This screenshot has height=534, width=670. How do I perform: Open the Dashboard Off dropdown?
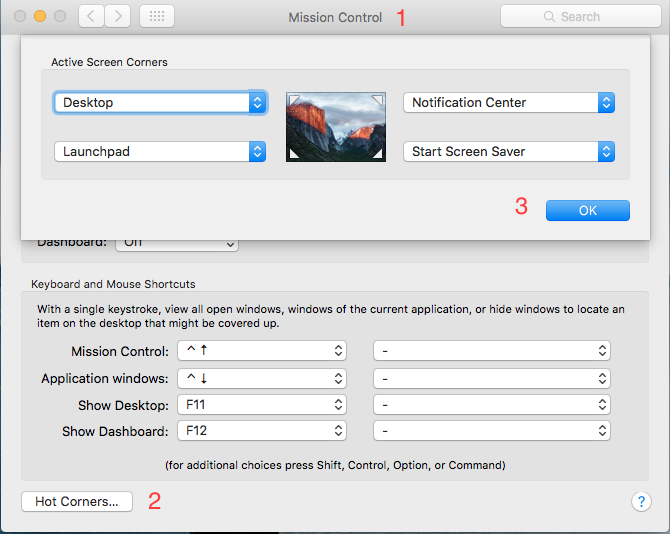tap(177, 244)
